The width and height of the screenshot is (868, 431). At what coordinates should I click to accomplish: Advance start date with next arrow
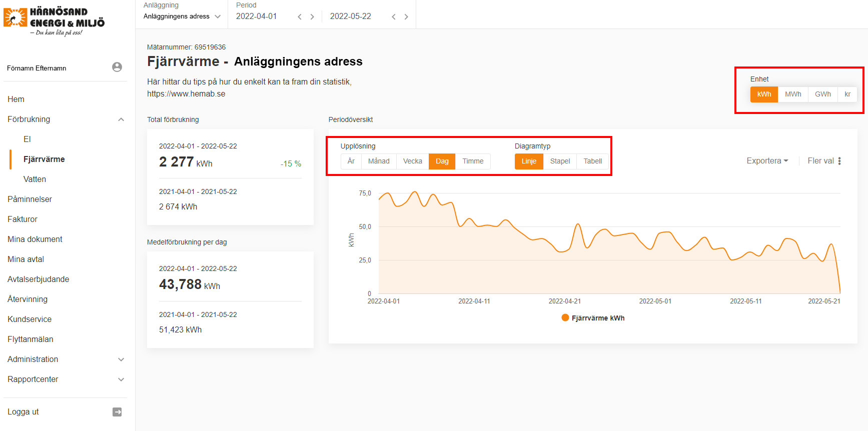(312, 17)
